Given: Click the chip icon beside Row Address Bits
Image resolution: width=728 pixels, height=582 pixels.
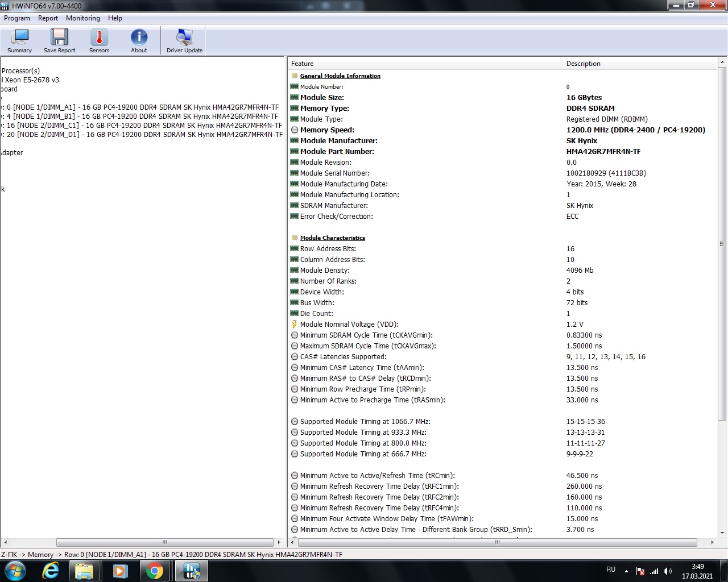Looking at the screenshot, I should [295, 249].
